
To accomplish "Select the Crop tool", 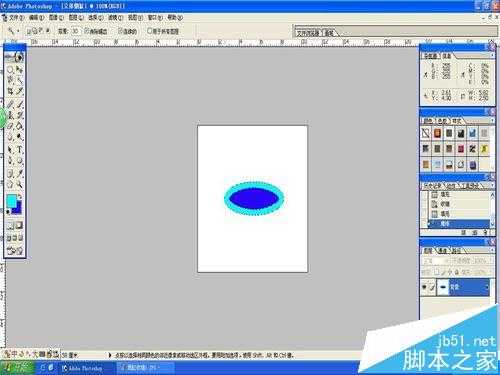I will click(10, 91).
